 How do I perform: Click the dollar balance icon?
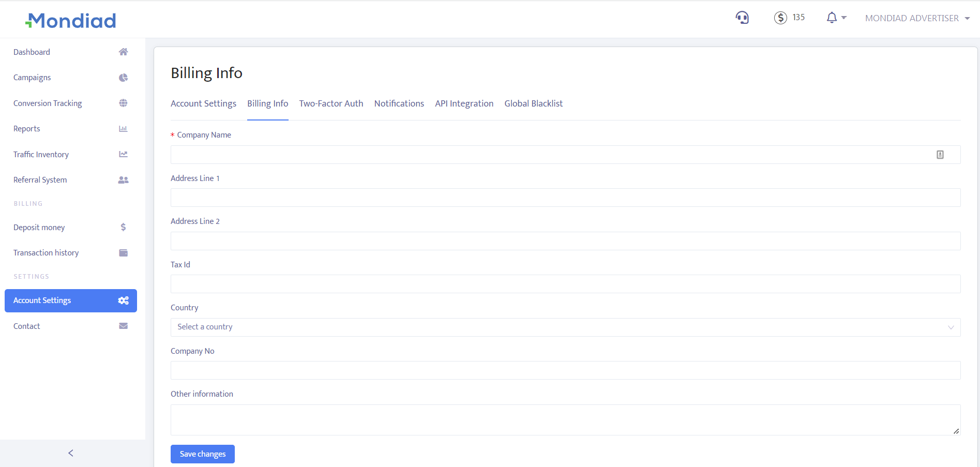click(x=780, y=18)
